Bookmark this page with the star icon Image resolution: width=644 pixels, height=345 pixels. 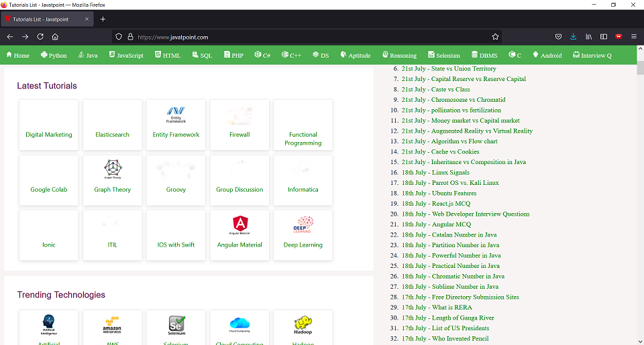495,37
